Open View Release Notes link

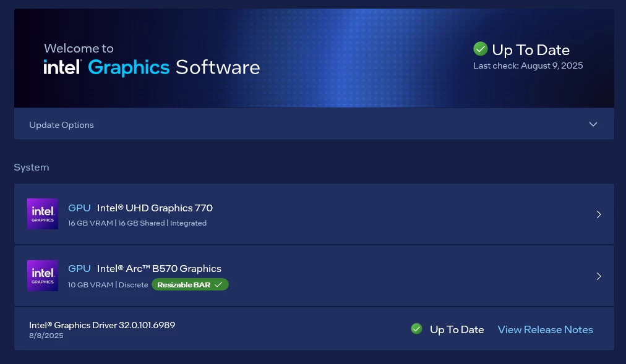click(x=546, y=330)
